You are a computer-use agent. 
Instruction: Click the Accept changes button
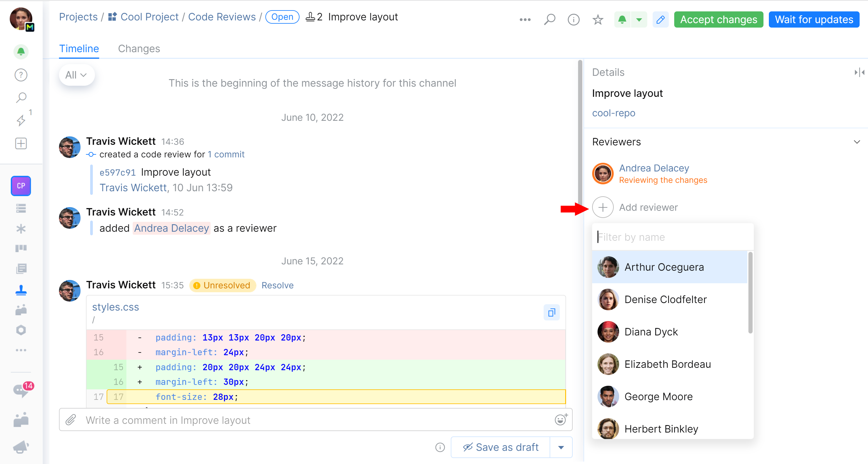[718, 19]
